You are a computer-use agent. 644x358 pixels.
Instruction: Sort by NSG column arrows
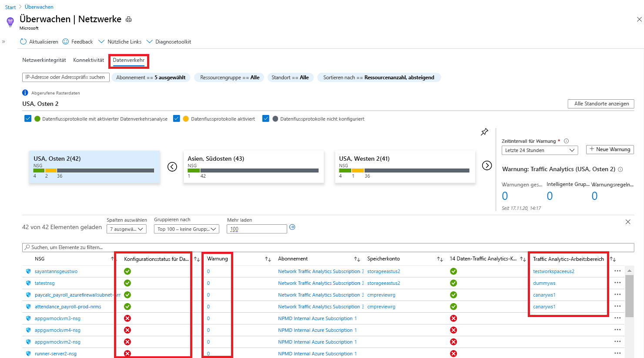pyautogui.click(x=113, y=259)
